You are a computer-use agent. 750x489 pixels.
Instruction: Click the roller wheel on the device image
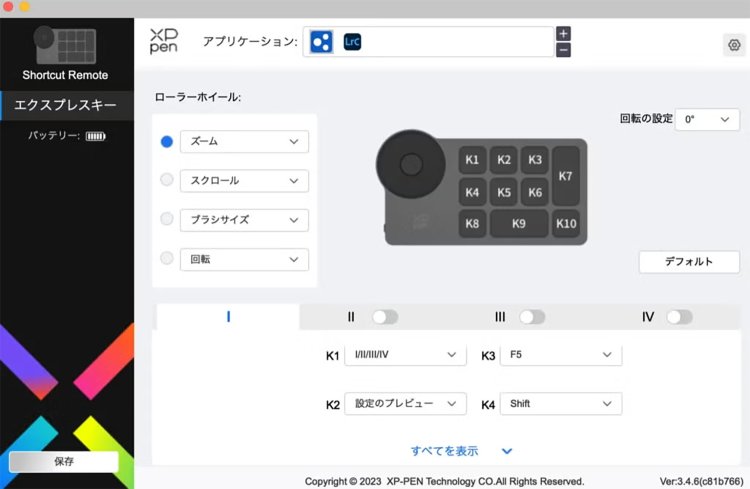point(410,162)
